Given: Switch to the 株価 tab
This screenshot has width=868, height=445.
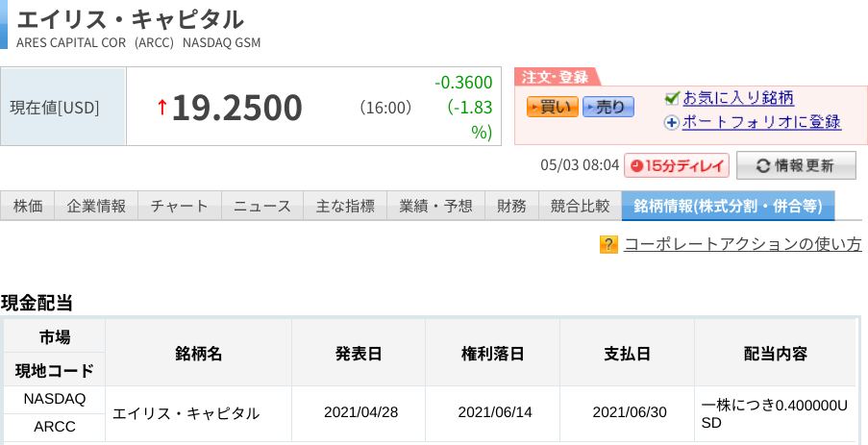Looking at the screenshot, I should click(28, 206).
